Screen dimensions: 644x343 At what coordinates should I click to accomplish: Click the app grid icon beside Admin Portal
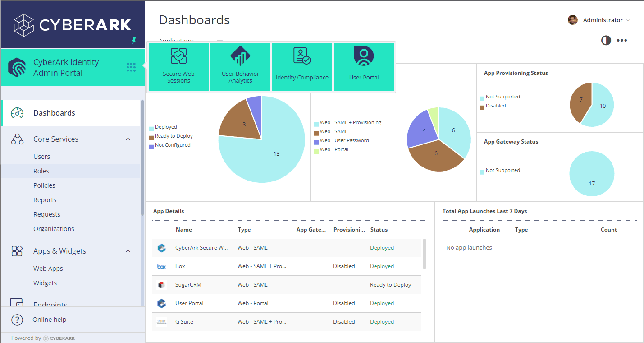[x=131, y=67]
